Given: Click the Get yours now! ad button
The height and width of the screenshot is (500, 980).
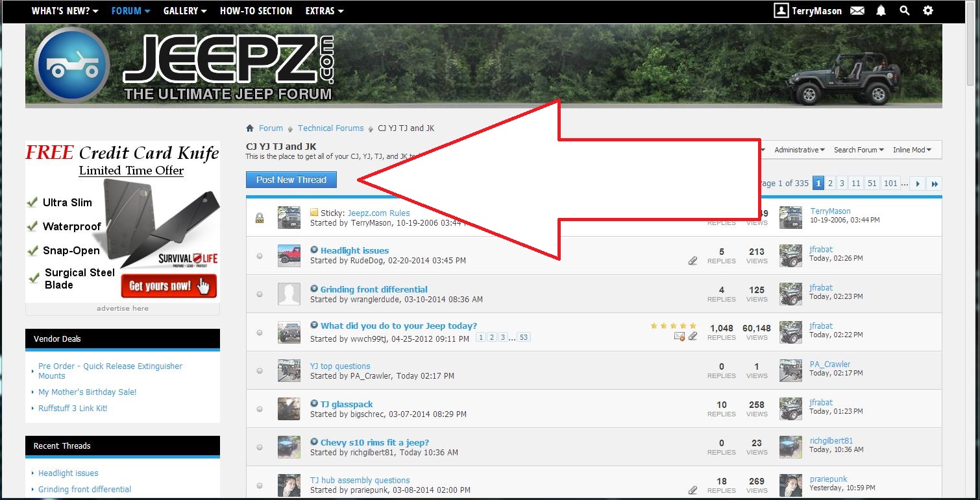Looking at the screenshot, I should click(169, 285).
